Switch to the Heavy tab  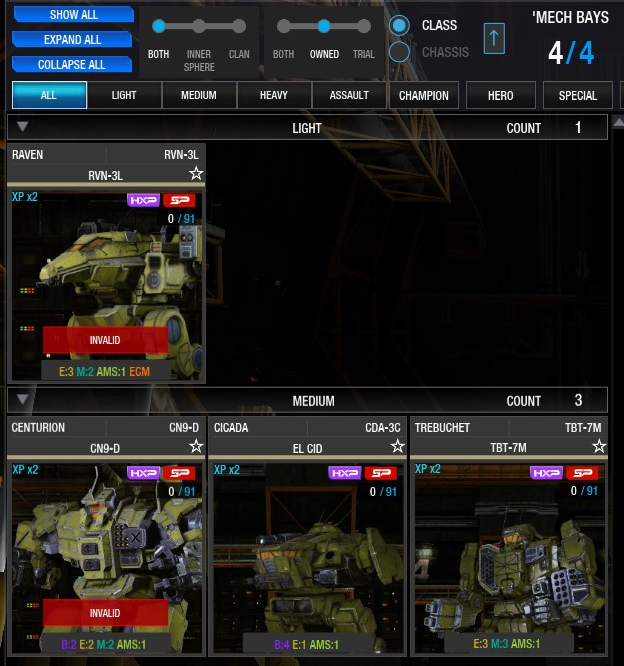[274, 95]
